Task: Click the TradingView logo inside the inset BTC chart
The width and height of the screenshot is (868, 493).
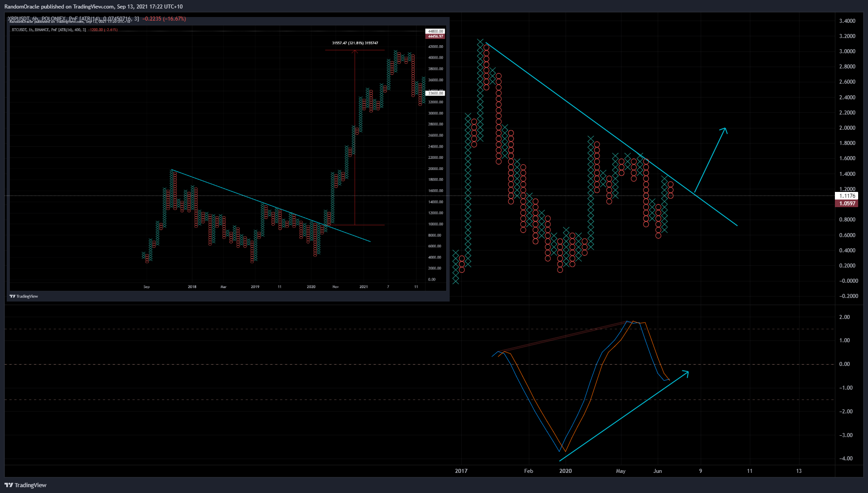Action: point(24,296)
